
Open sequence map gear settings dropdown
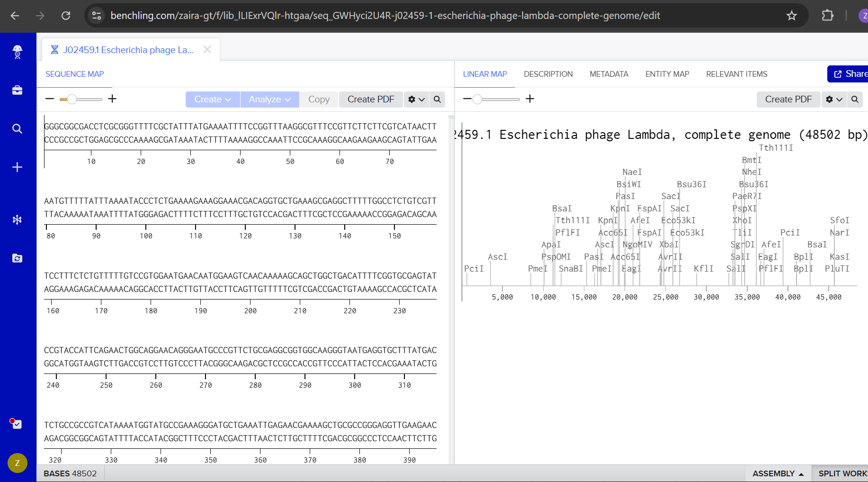pyautogui.click(x=417, y=100)
